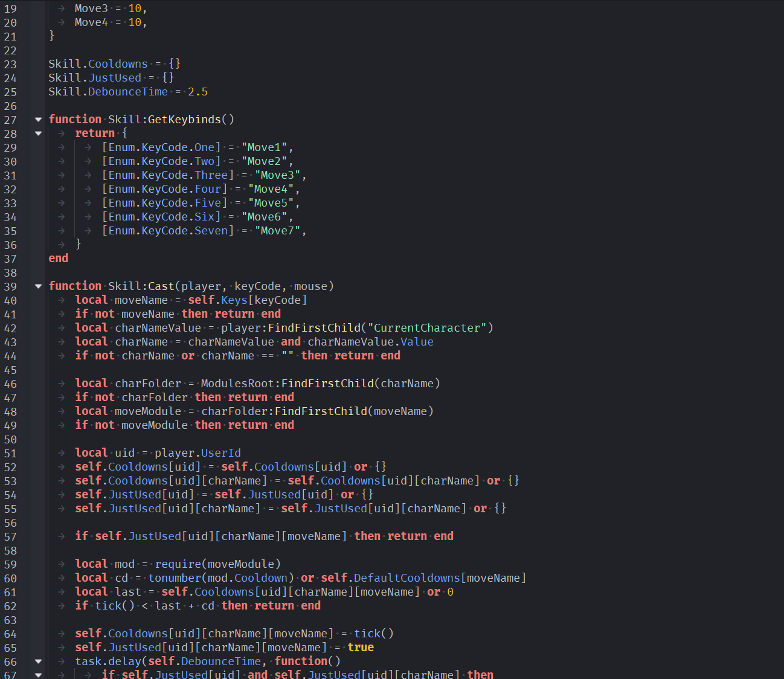The width and height of the screenshot is (784, 679).
Task: Click task.delay on line 66
Action: click(108, 661)
